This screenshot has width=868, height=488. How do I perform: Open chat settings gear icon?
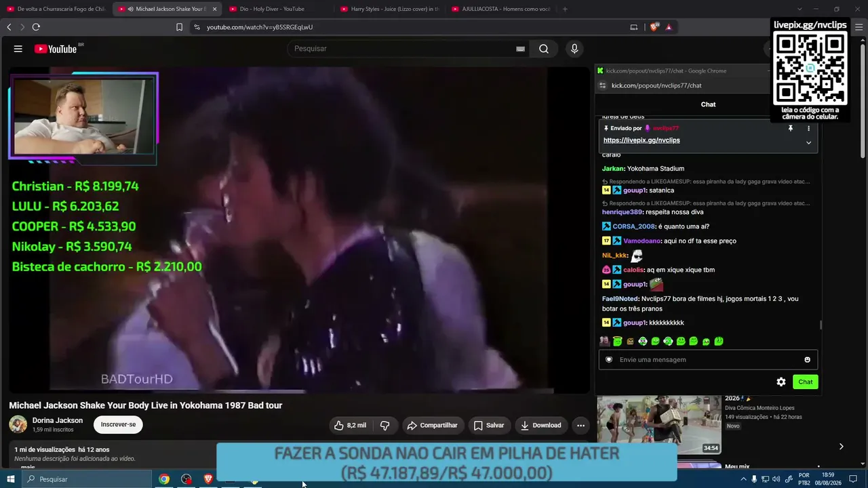coord(781,382)
